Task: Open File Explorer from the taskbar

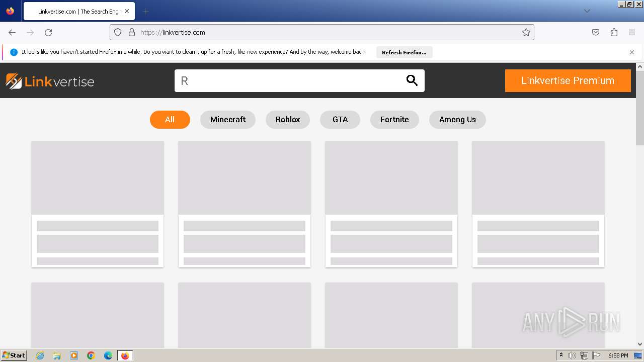Action: tap(57, 355)
